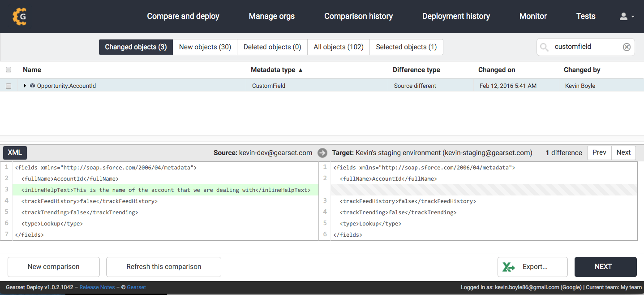Switch to New objects (30) tab
The image size is (644, 295).
point(205,47)
